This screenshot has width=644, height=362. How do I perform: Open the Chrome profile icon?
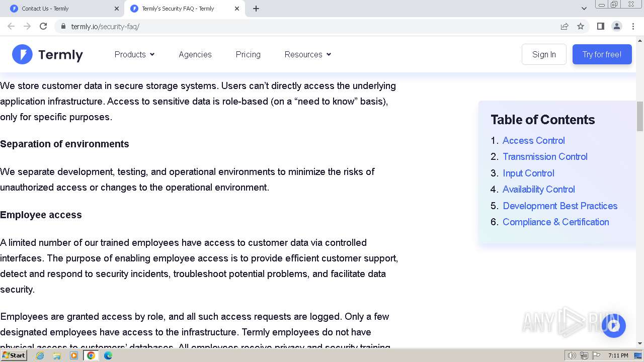(x=616, y=26)
